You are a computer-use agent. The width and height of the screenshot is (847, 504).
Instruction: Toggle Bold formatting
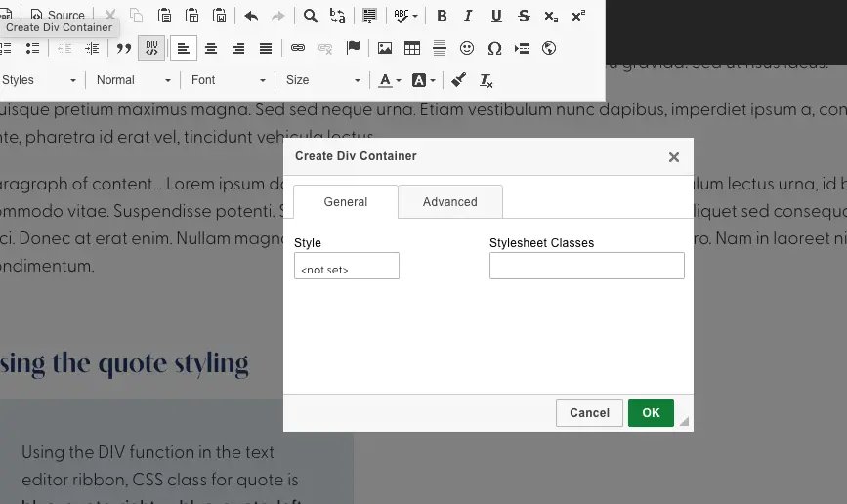pyautogui.click(x=442, y=16)
